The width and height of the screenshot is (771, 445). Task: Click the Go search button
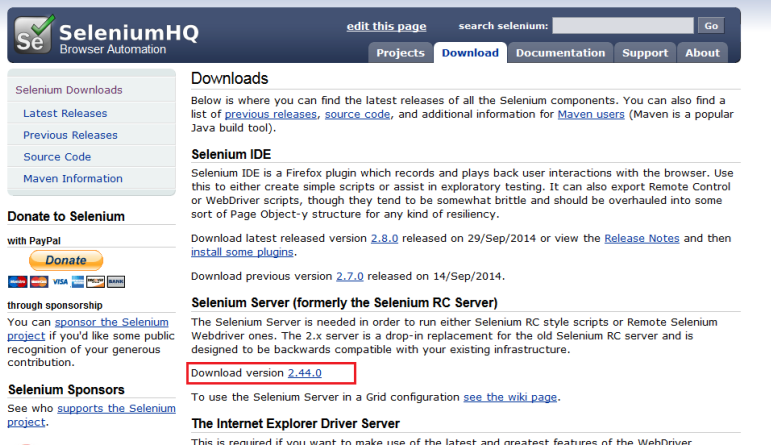711,26
